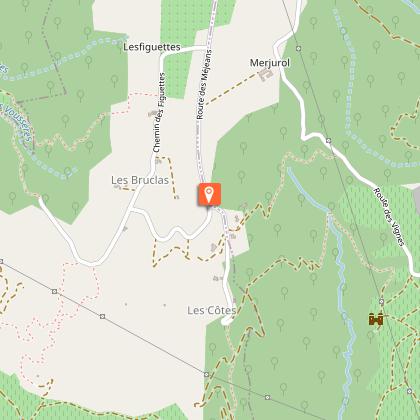420x420 pixels.
Task: Select the Merjurol place name
Action: click(270, 63)
